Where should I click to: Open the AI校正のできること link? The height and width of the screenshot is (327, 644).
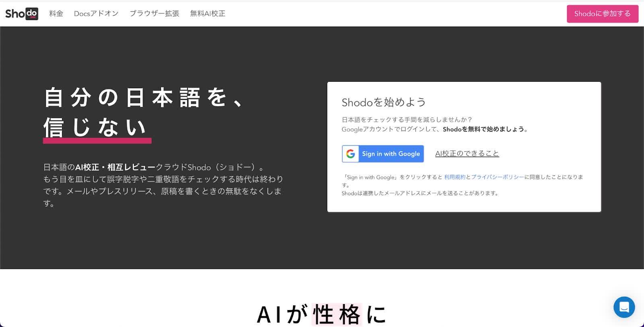tap(467, 153)
